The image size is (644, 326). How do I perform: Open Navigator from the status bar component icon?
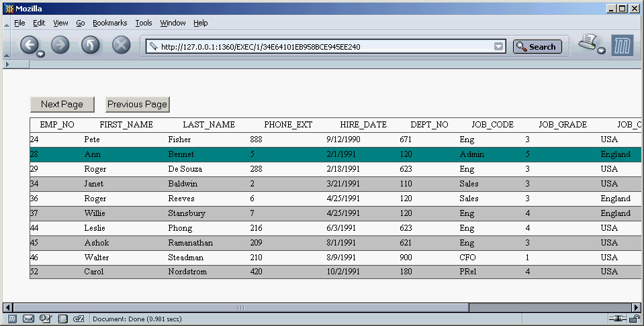click(12, 319)
